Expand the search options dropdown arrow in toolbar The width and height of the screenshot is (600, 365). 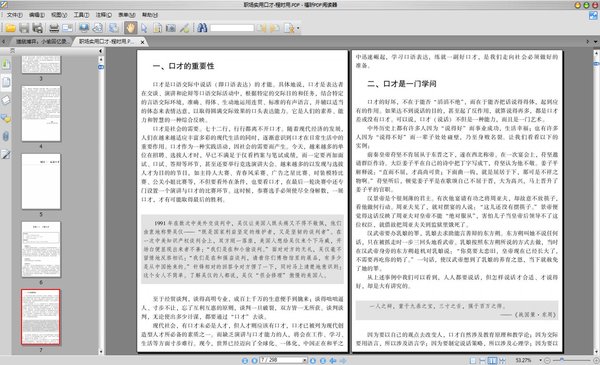(x=298, y=28)
